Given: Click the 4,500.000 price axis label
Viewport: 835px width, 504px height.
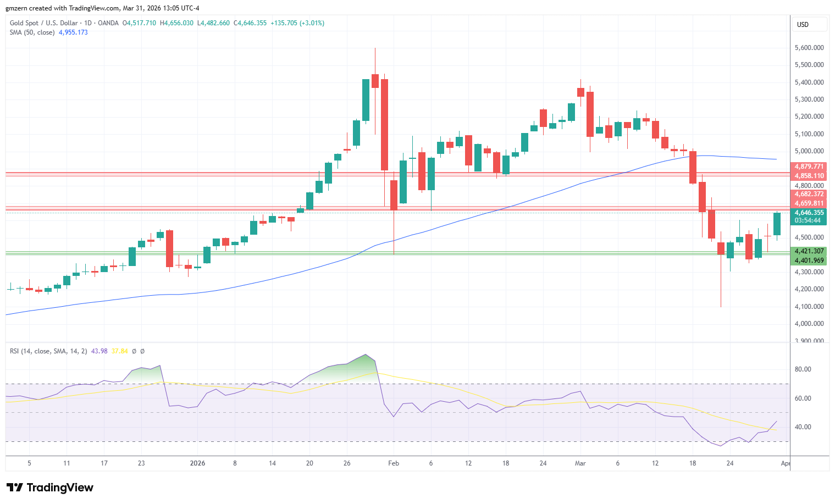Looking at the screenshot, I should [x=809, y=237].
